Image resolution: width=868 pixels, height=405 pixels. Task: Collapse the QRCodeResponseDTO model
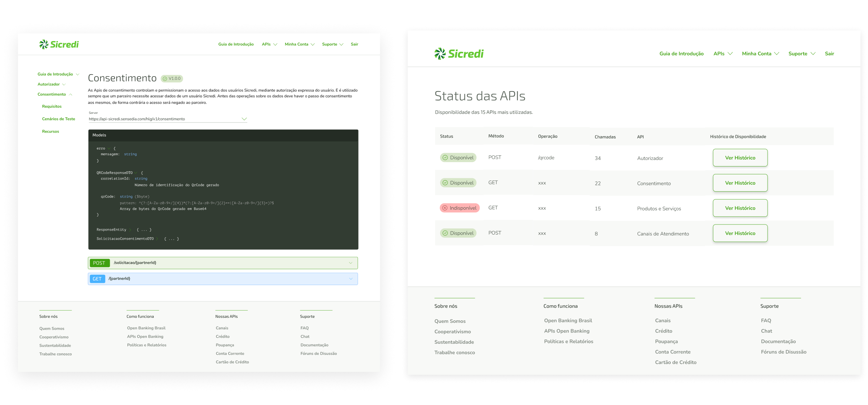(x=136, y=173)
